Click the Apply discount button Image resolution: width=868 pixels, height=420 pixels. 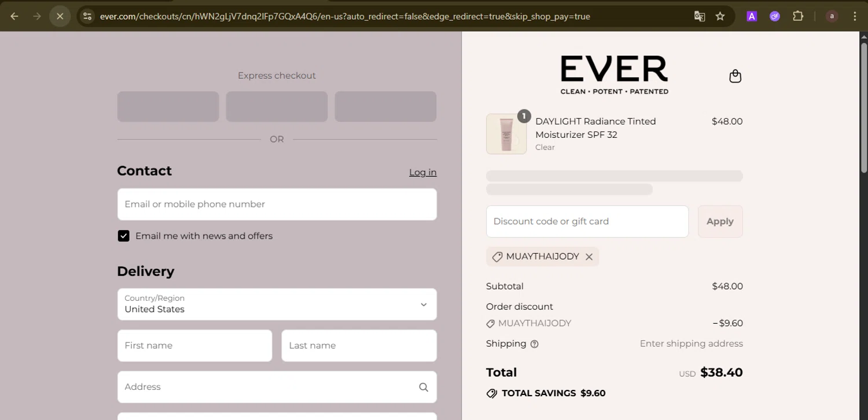(720, 221)
